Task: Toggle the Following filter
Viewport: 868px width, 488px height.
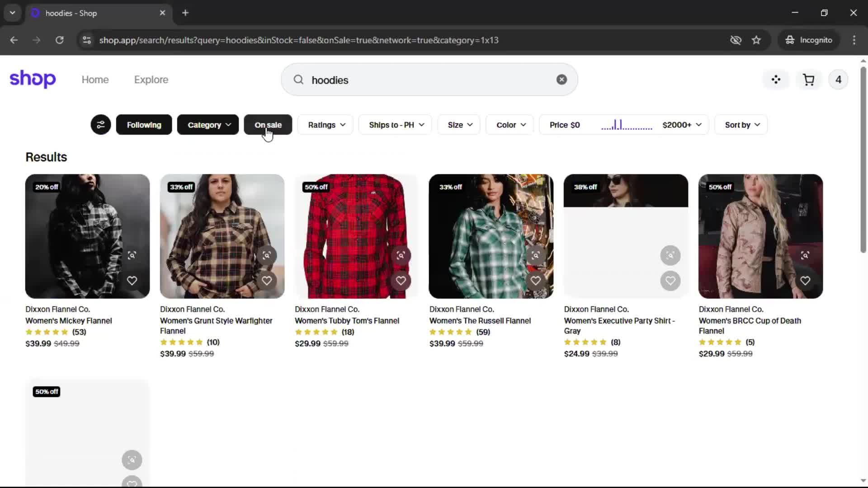Action: 144,125
